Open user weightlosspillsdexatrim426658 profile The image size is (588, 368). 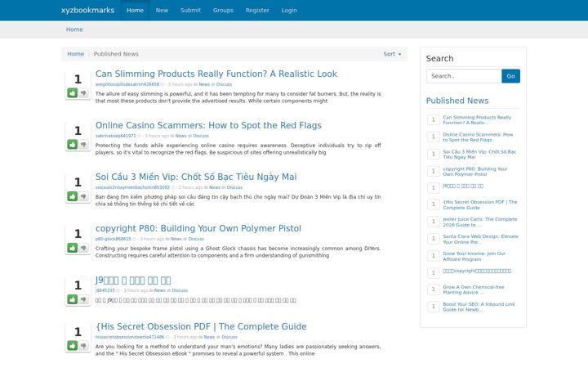tap(127, 84)
